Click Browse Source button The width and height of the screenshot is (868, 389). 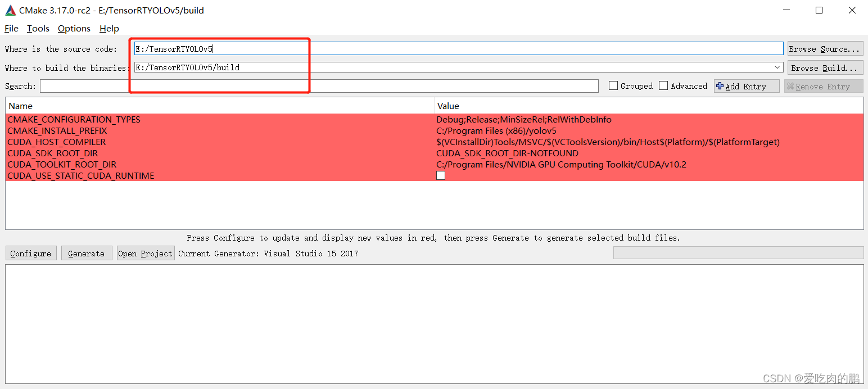[x=824, y=48]
